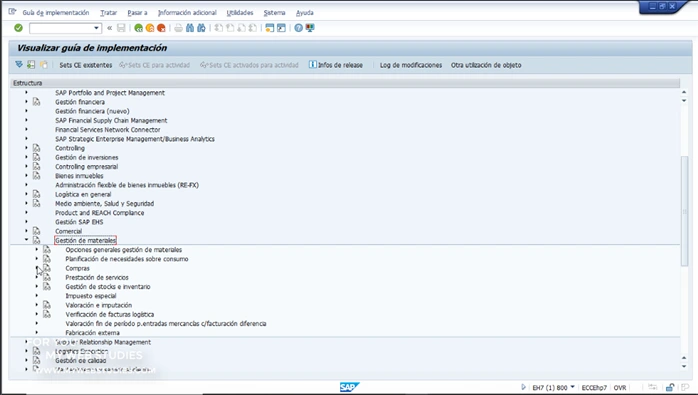The width and height of the screenshot is (698, 395).
Task: Expand the Verificación de facturas logística node
Action: tap(37, 314)
